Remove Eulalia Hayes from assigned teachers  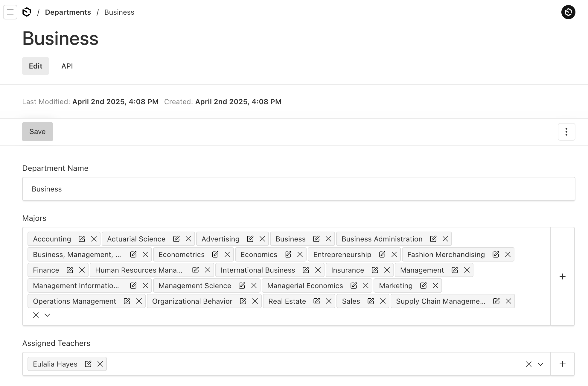tap(100, 364)
